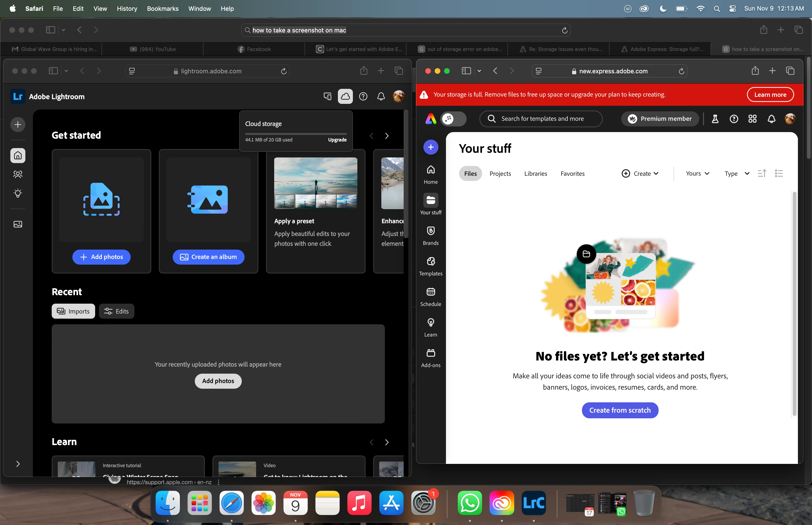The image size is (812, 525).
Task: Expand the Create dropdown in Your stuff
Action: pos(640,173)
